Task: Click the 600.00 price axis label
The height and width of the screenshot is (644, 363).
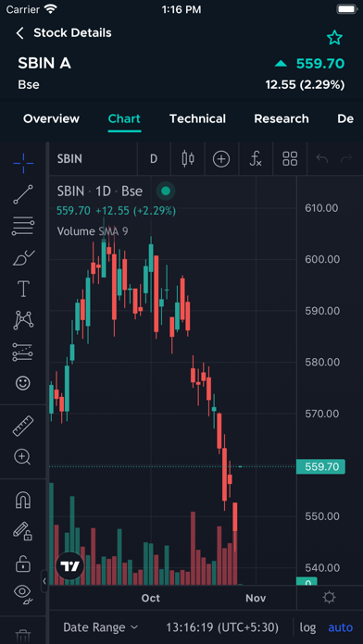Action: tap(322, 259)
